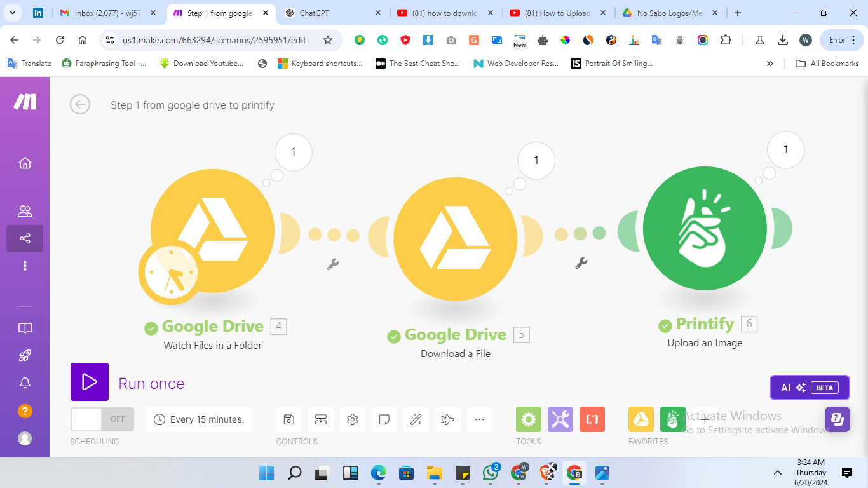This screenshot has width=868, height=488.
Task: Select the Google Drive favorite icon
Action: [641, 419]
